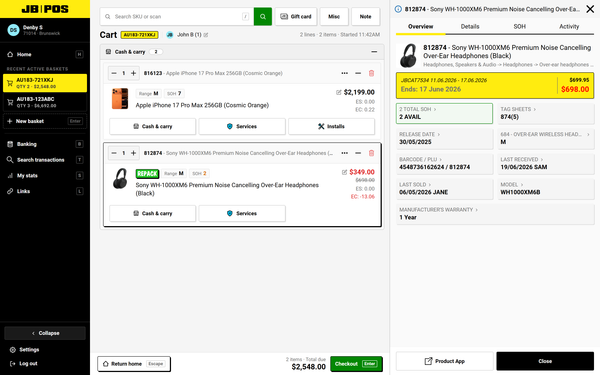The width and height of the screenshot is (600, 375).
Task: Open Services for the iPhone
Action: coord(242,126)
